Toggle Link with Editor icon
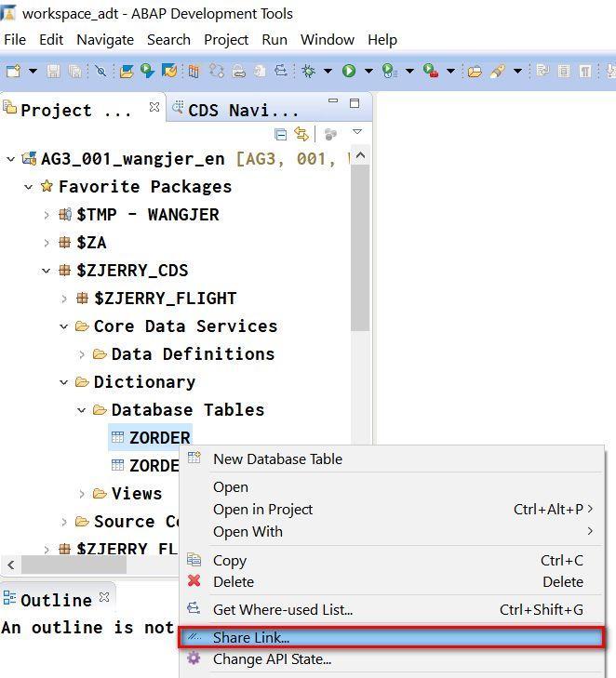This screenshot has height=678, width=616. [x=301, y=134]
